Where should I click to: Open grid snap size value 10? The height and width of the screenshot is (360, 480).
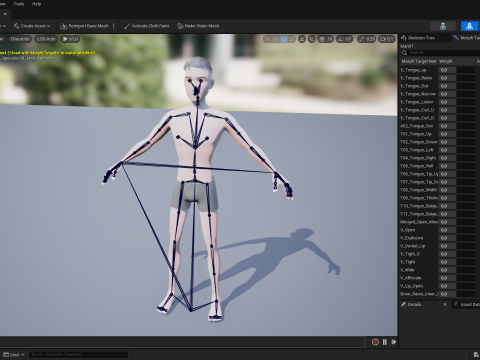coord(329,39)
